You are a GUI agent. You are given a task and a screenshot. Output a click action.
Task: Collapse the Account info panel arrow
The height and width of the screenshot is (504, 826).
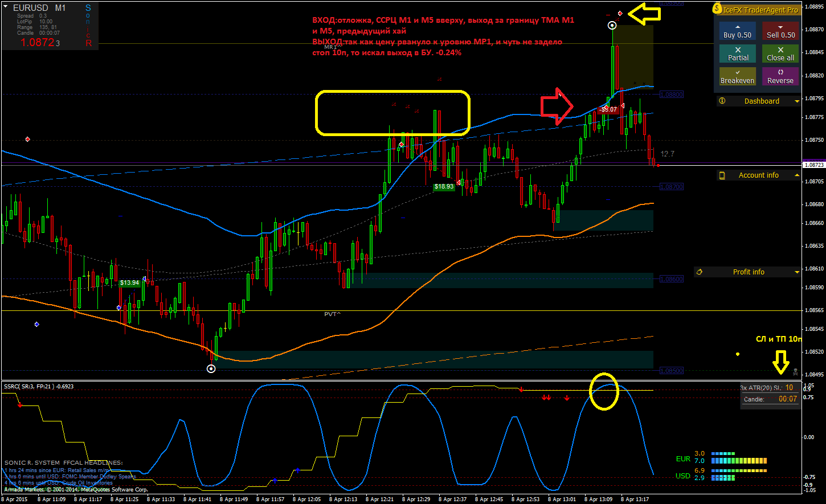pos(797,175)
